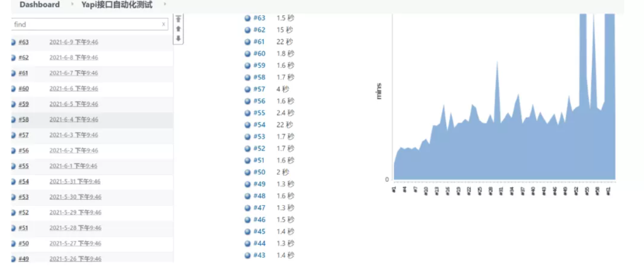Expand the breadcrumb arrow after Dashboard

tap(71, 5)
